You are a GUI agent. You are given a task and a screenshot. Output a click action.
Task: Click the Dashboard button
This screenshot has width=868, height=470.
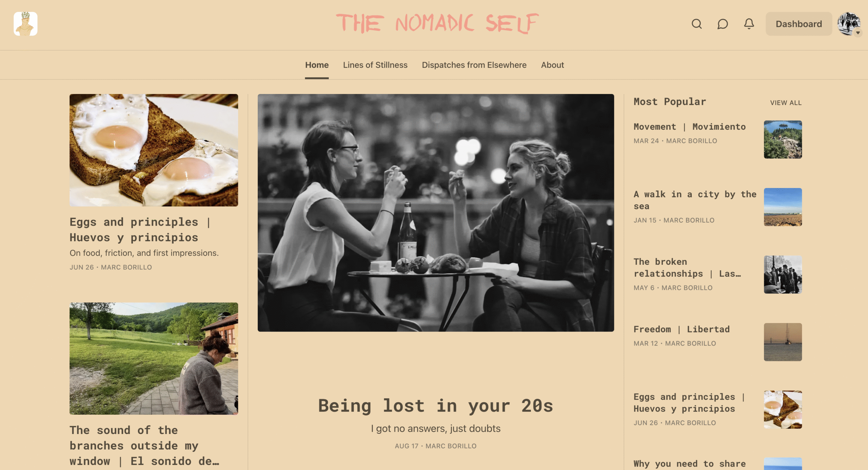pyautogui.click(x=798, y=24)
